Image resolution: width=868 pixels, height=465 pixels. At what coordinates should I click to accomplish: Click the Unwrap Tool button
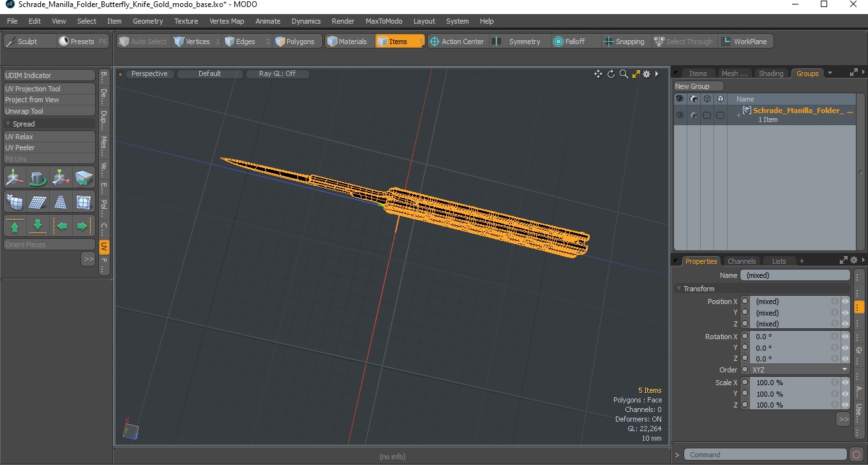coord(50,111)
